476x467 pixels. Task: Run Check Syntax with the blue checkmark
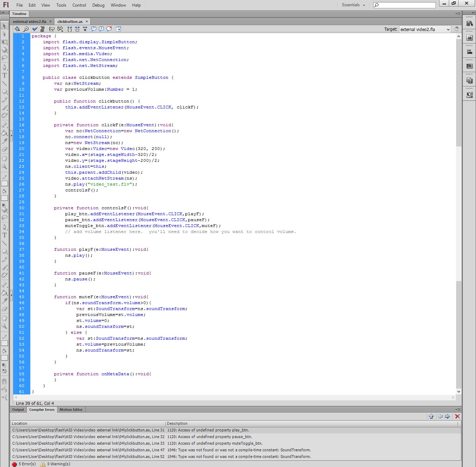pyautogui.click(x=34, y=29)
